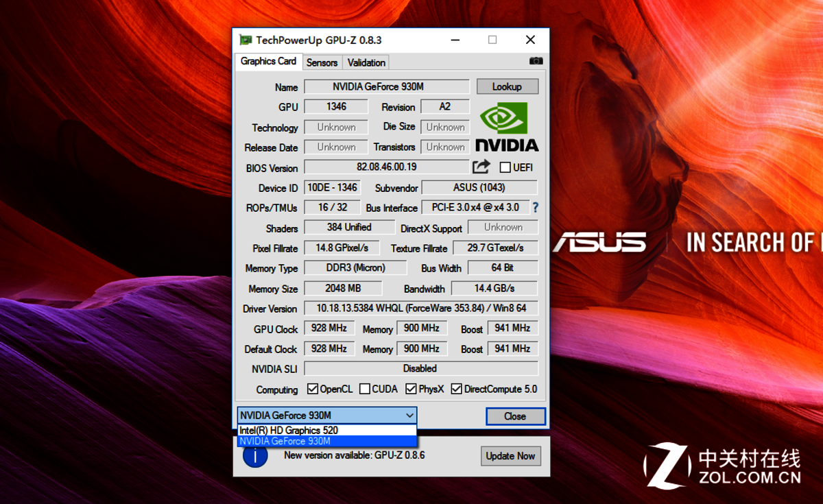Close the GPU-Z window with X
823x504 pixels.
530,40
